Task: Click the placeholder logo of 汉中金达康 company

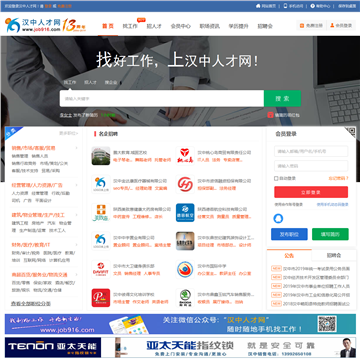Action: (x=101, y=184)
